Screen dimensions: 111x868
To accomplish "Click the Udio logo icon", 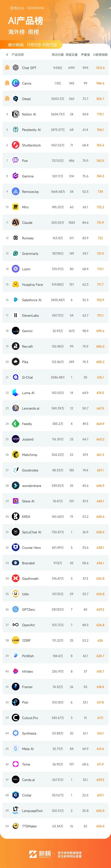I will pyautogui.click(x=15, y=594).
